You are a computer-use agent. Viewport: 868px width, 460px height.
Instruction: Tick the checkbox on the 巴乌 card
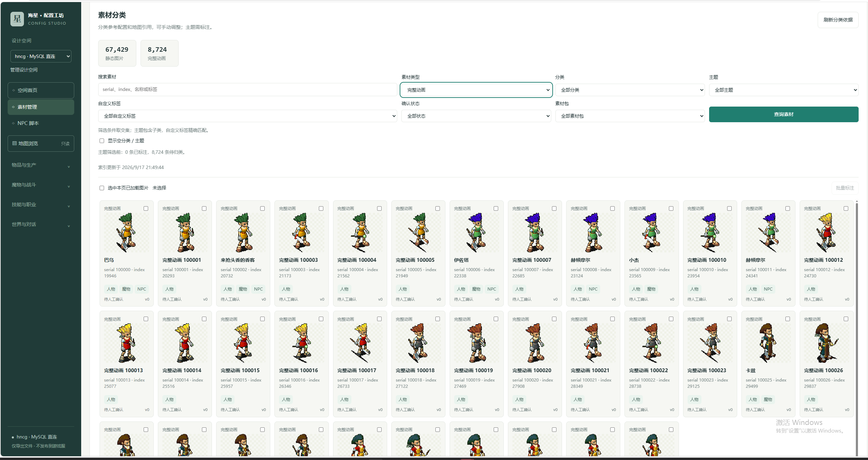pos(146,209)
